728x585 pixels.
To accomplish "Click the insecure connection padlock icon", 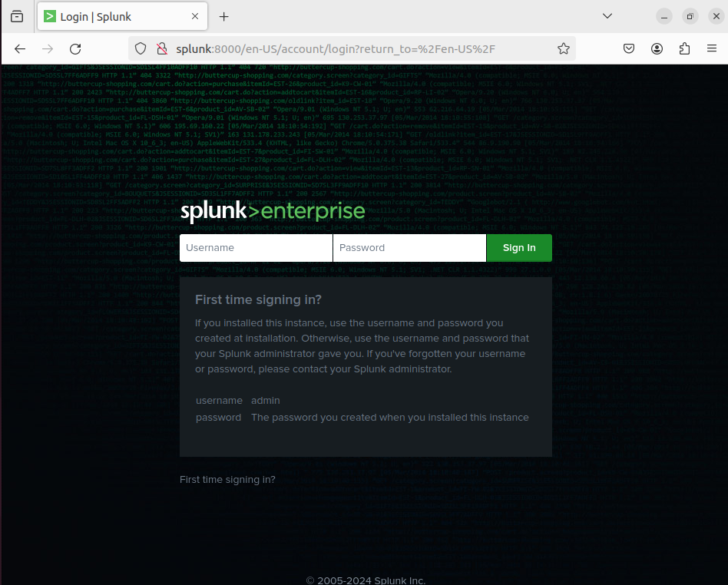I will [161, 48].
